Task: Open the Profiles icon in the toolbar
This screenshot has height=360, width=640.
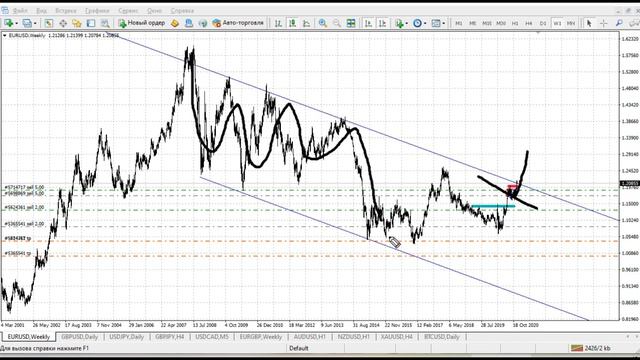Action: pos(27,23)
